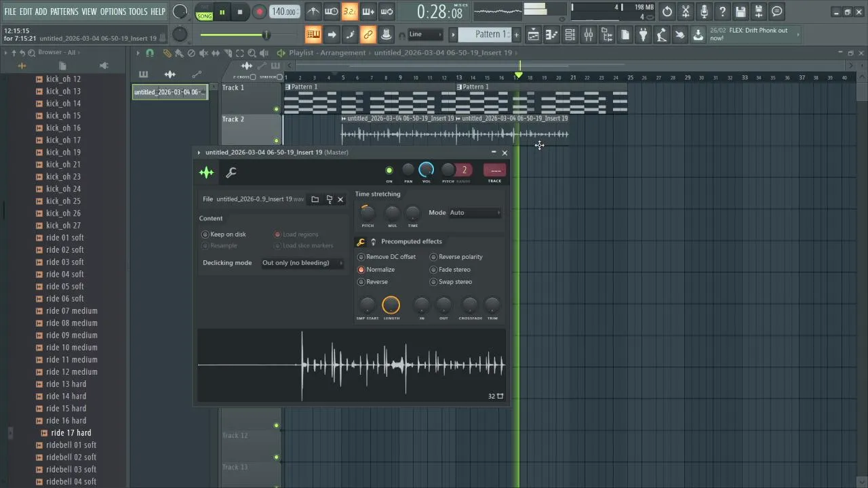
Task: Open the PATTERNS menu
Action: (64, 12)
